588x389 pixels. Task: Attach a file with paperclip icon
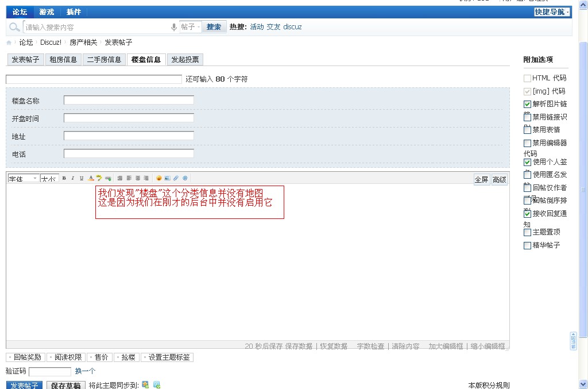[176, 178]
